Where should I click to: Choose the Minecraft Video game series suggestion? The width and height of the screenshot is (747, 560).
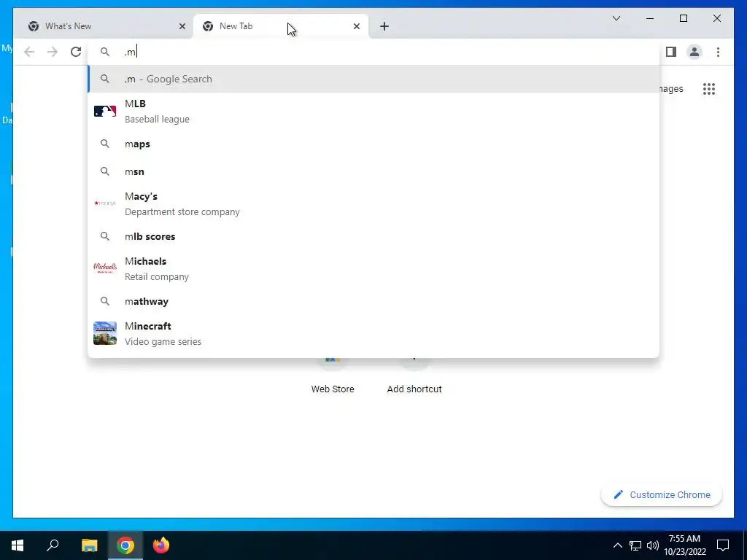click(373, 333)
